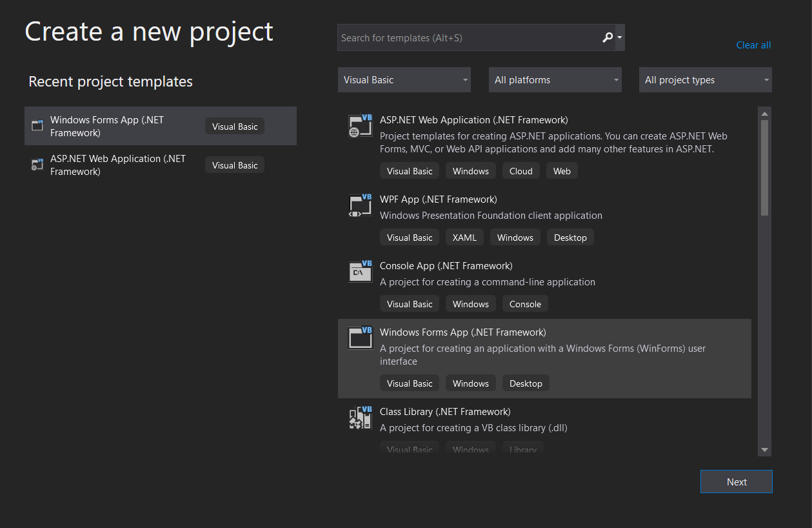Open the All platforms dropdown
Viewport: 812px width, 528px height.
(555, 79)
